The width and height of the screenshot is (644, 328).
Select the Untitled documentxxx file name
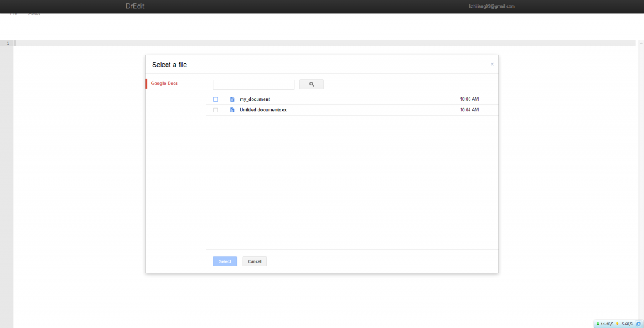pyautogui.click(x=264, y=110)
